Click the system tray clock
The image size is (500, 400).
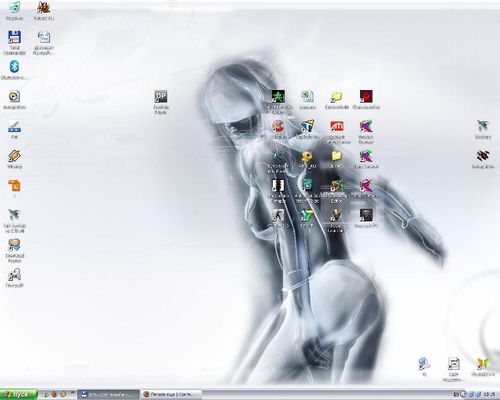point(489,395)
